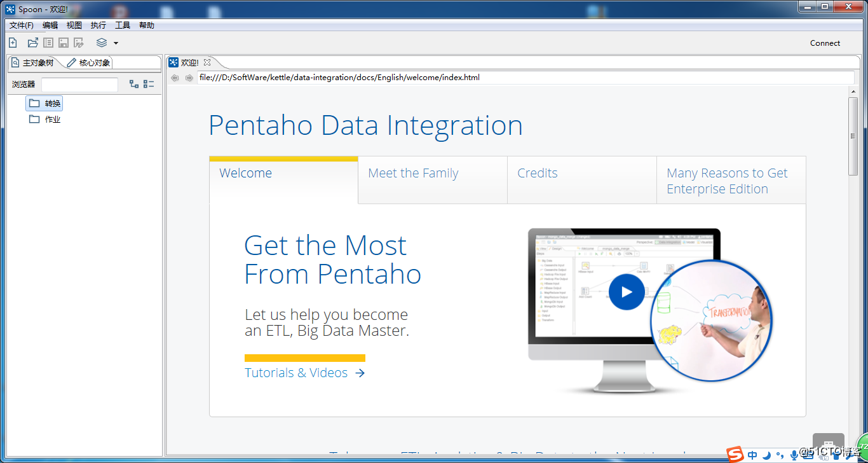Open the Meet the Family tab

[433, 180]
